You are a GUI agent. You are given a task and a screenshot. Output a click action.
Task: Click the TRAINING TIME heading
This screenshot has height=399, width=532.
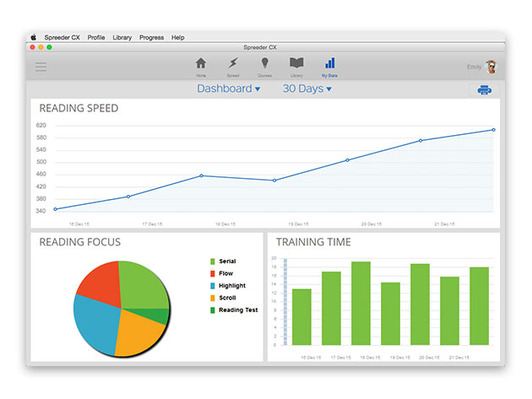click(x=313, y=242)
